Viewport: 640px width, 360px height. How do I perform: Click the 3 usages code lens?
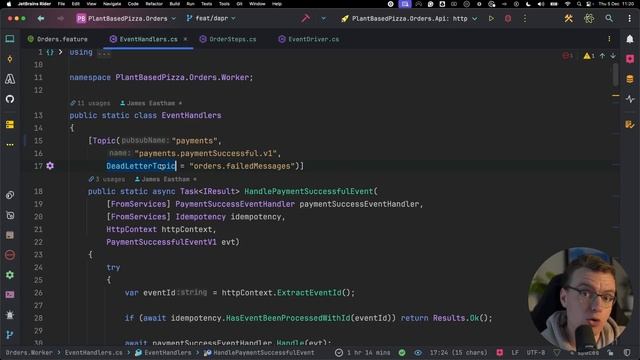point(107,179)
